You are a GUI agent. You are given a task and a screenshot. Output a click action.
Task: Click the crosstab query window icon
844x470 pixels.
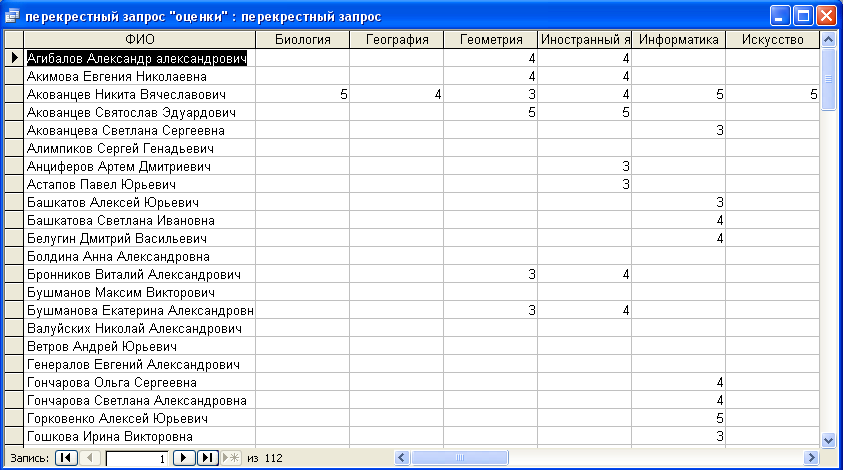pyautogui.click(x=12, y=16)
